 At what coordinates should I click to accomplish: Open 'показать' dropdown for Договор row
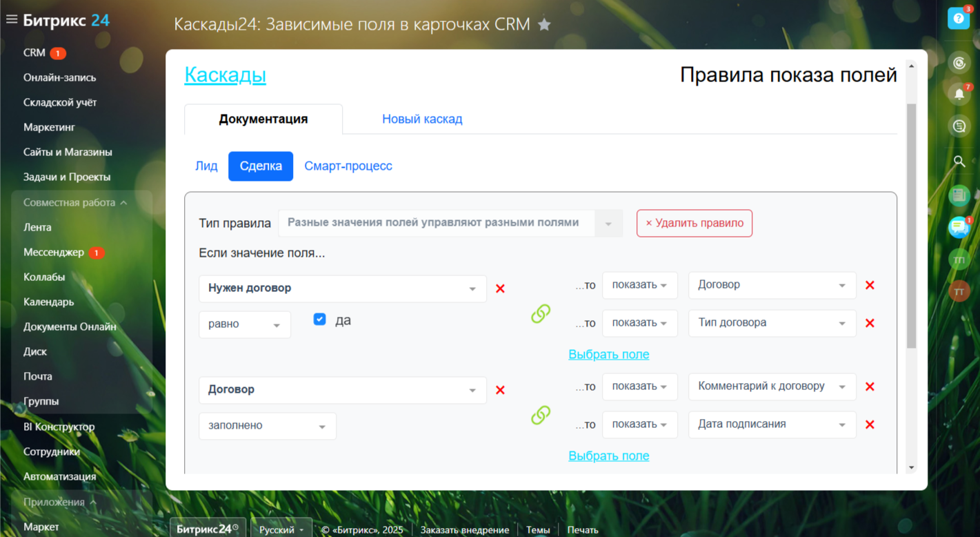640,285
